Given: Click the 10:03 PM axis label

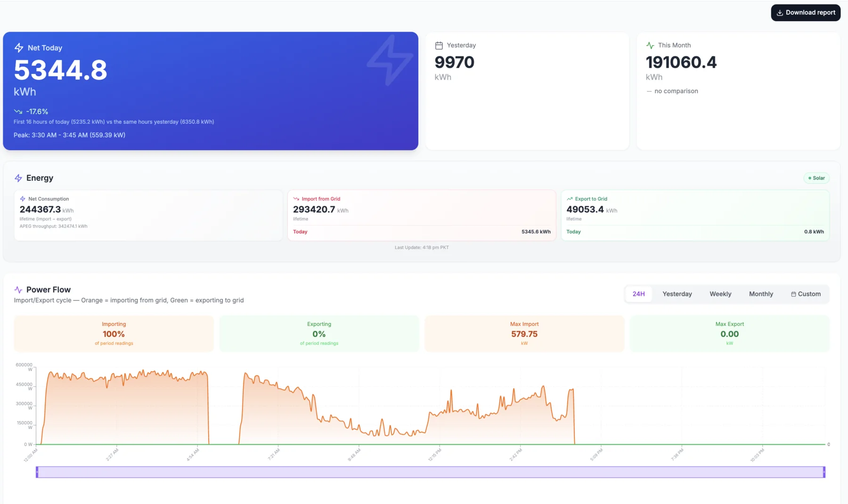Looking at the screenshot, I should point(758,455).
